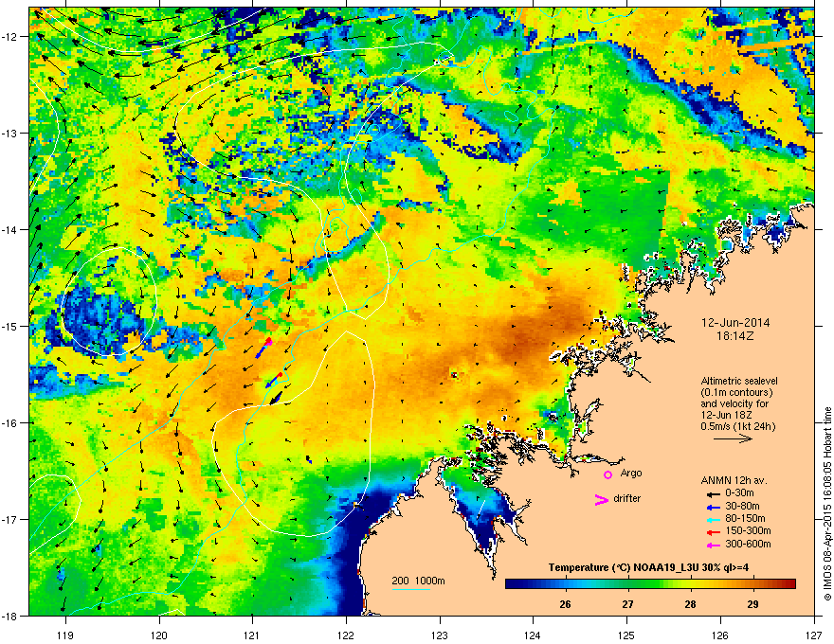The height and width of the screenshot is (644, 834).
Task: Click the '300-600m' depth label
Action: pos(748,545)
